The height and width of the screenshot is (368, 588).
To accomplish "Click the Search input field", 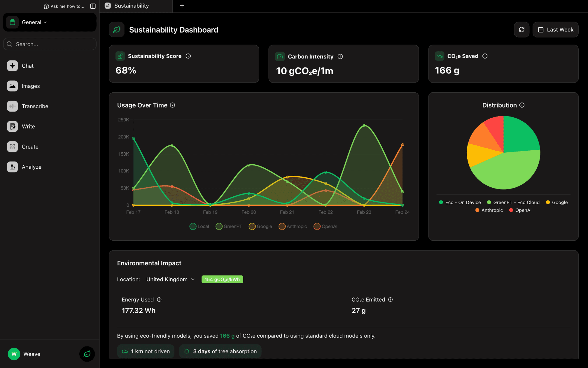I will pos(50,44).
